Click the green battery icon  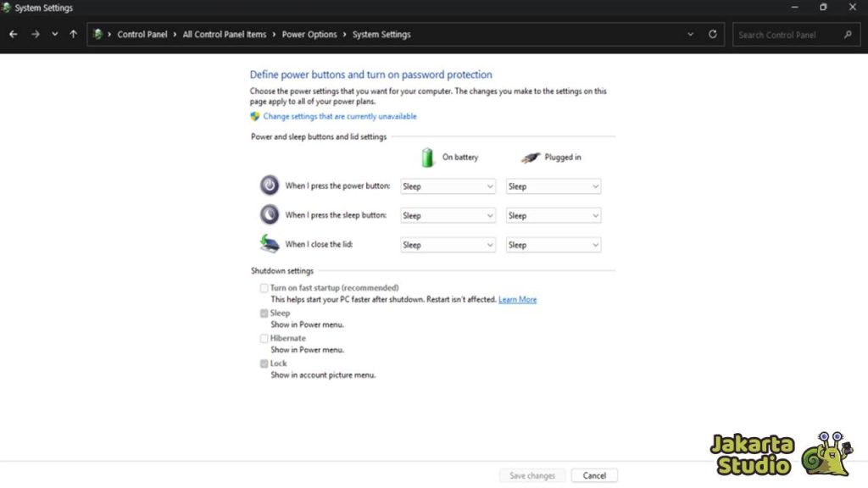pos(427,157)
